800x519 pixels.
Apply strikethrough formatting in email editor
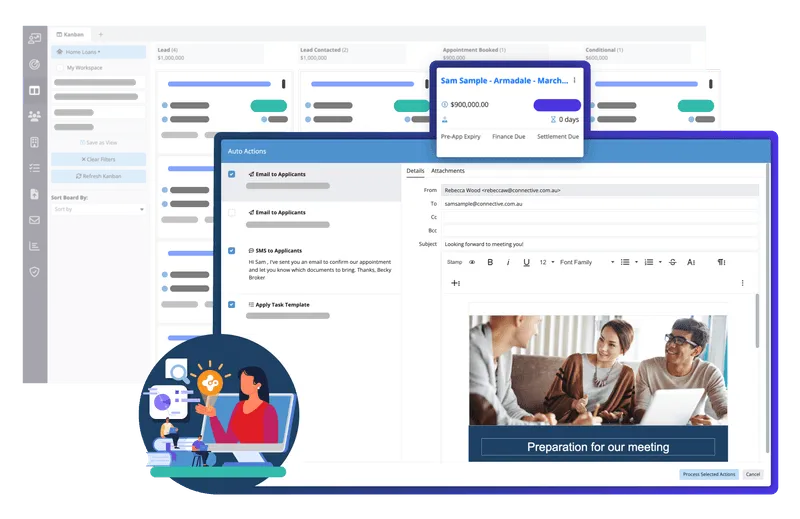point(672,262)
